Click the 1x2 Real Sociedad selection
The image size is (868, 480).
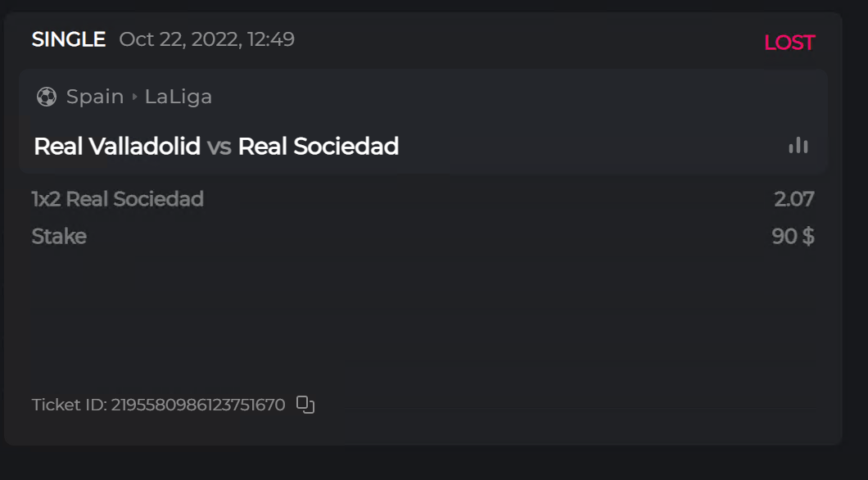click(117, 199)
